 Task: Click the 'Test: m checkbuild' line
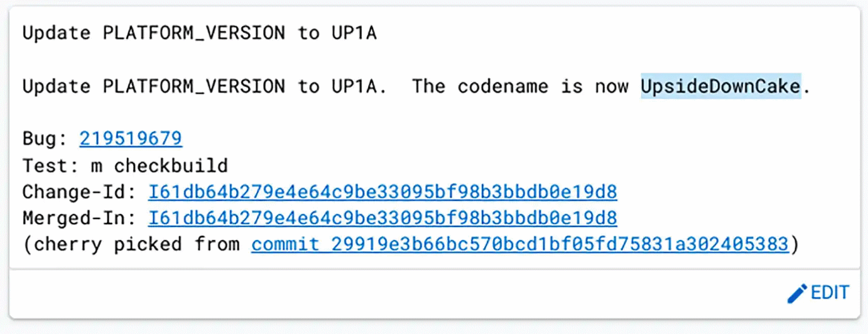click(125, 166)
